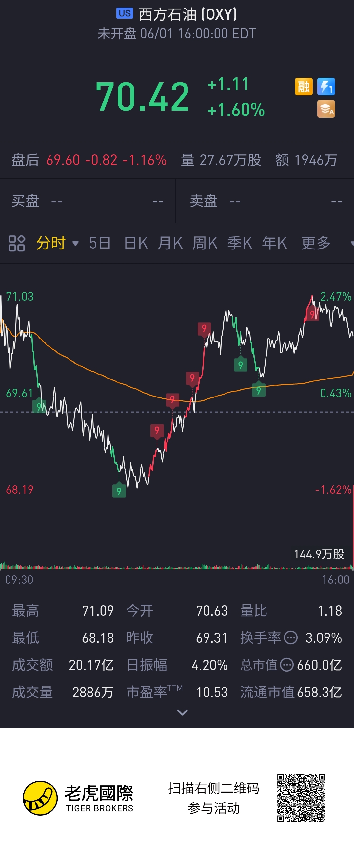Image resolution: width=354 pixels, height=868 pixels.
Task: Expand more stats with the down chevron
Action: coord(182,712)
